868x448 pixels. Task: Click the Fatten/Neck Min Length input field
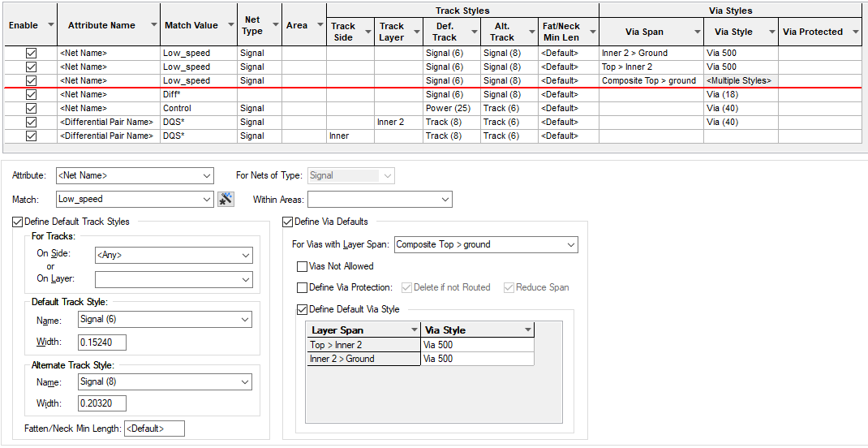(154, 429)
